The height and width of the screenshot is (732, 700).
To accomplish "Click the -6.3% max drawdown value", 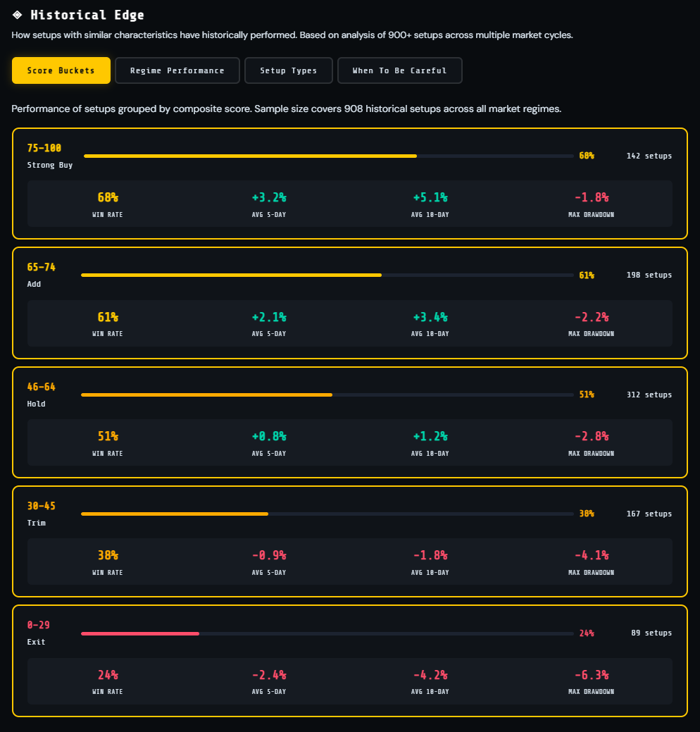I will [592, 674].
